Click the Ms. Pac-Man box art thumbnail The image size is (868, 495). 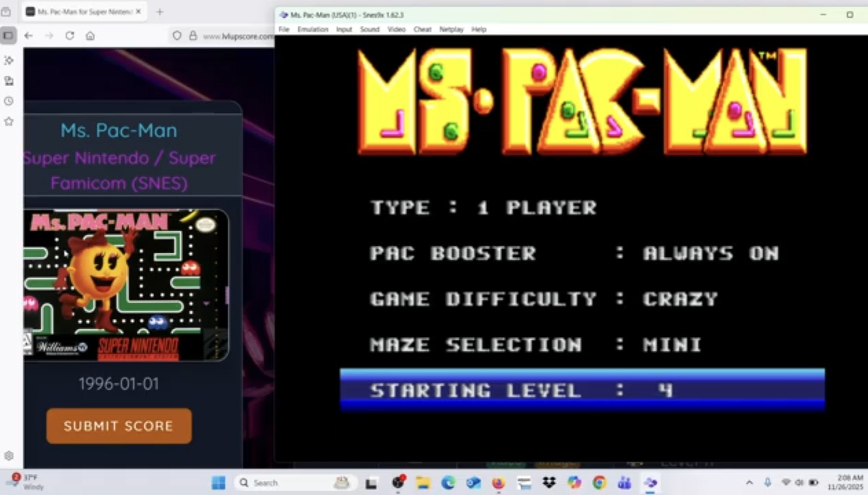point(126,285)
